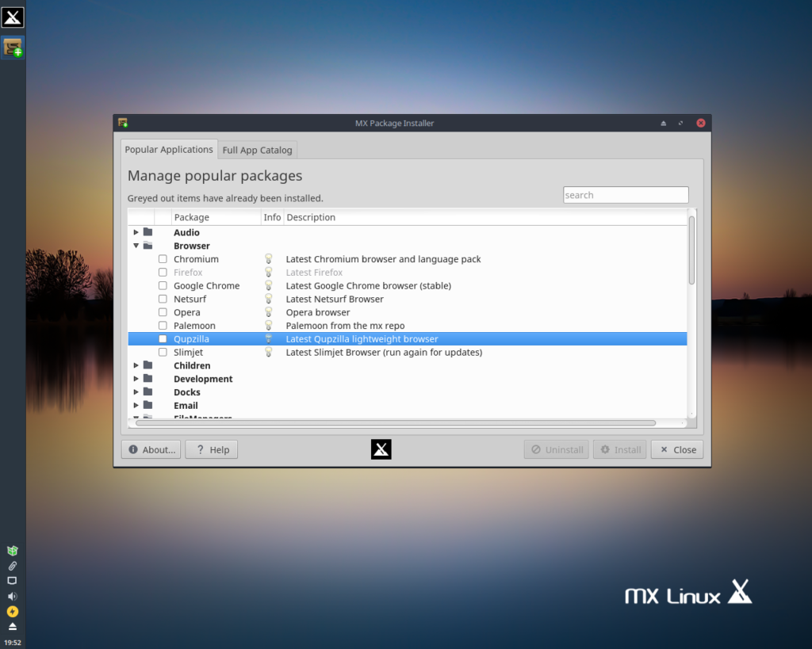Focus the search input field
Screen dimensions: 812x649
tap(626, 195)
